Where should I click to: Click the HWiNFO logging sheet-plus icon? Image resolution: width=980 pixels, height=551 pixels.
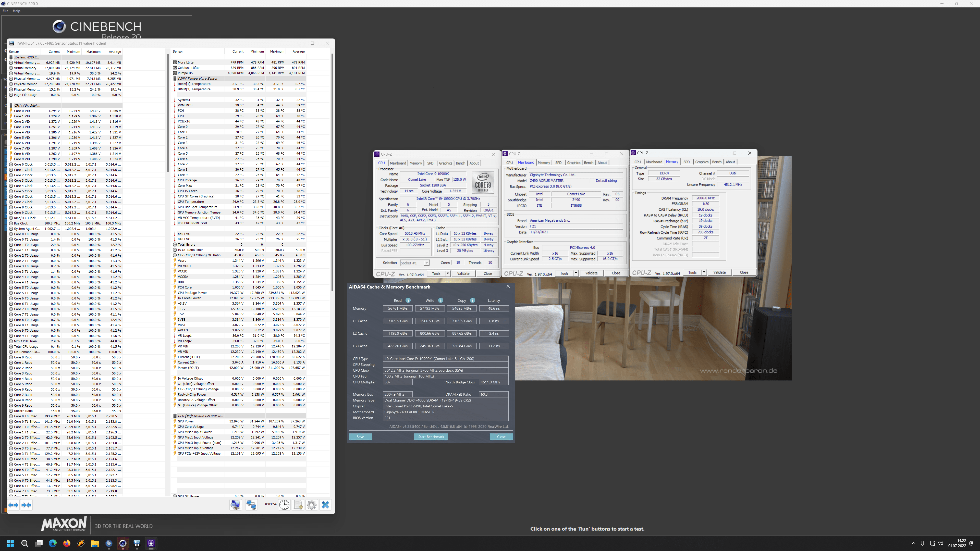(298, 505)
